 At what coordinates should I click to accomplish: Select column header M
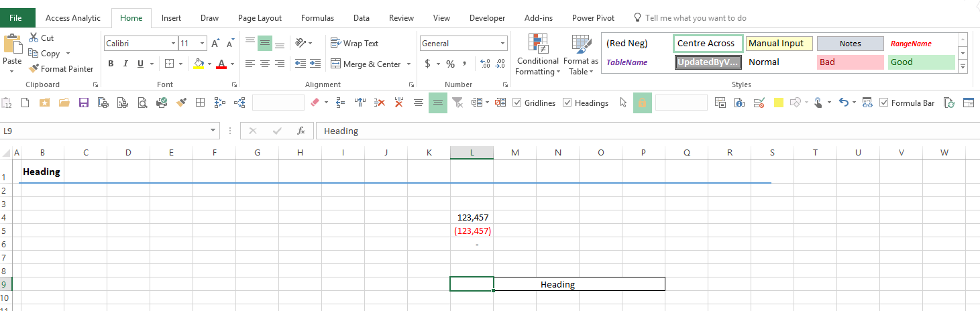coord(515,153)
